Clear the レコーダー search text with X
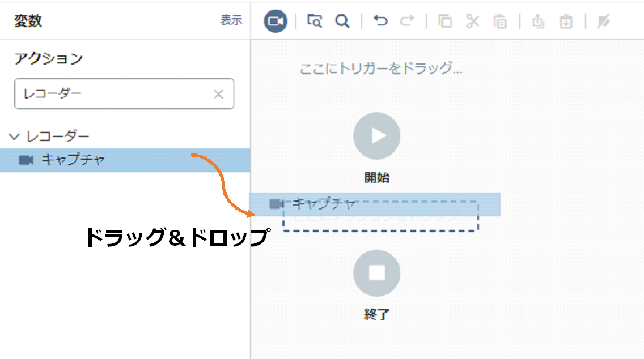644x359 pixels. (x=218, y=95)
